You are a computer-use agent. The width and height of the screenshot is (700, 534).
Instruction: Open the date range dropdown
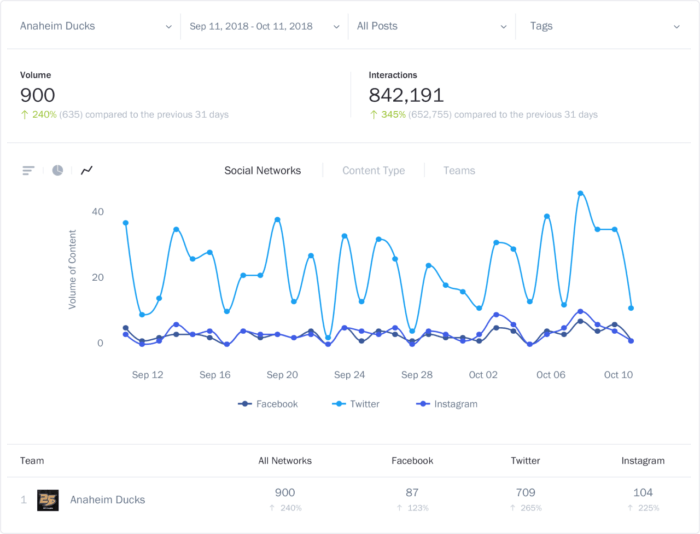pos(263,26)
